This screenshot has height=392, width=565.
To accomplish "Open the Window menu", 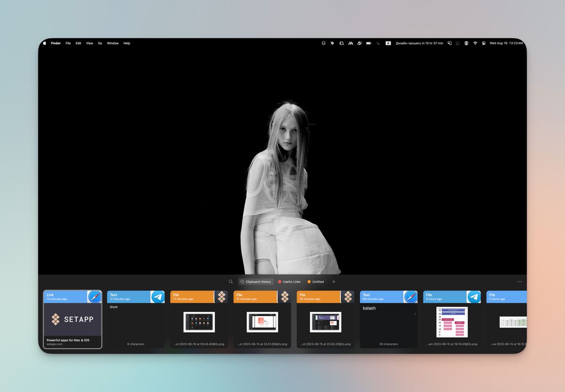I will [x=113, y=43].
